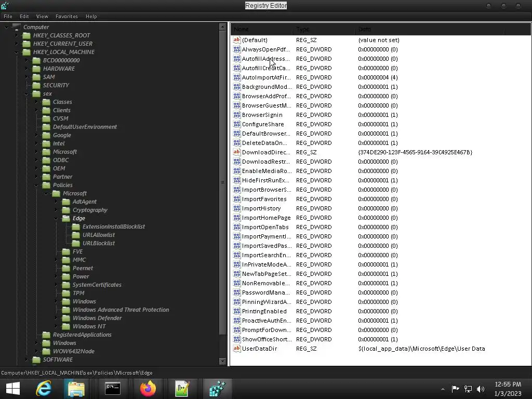The image size is (532, 399).
Task: Open the Favorites menu
Action: pos(66,16)
